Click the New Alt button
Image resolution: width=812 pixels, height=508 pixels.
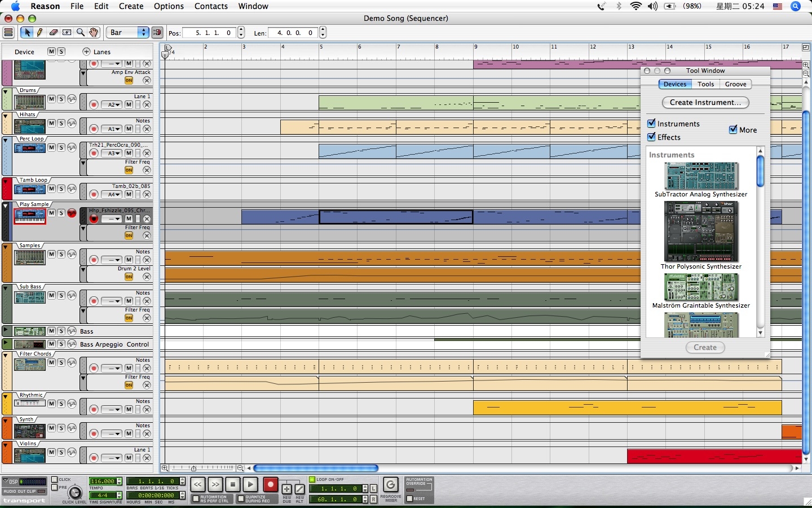click(x=299, y=489)
